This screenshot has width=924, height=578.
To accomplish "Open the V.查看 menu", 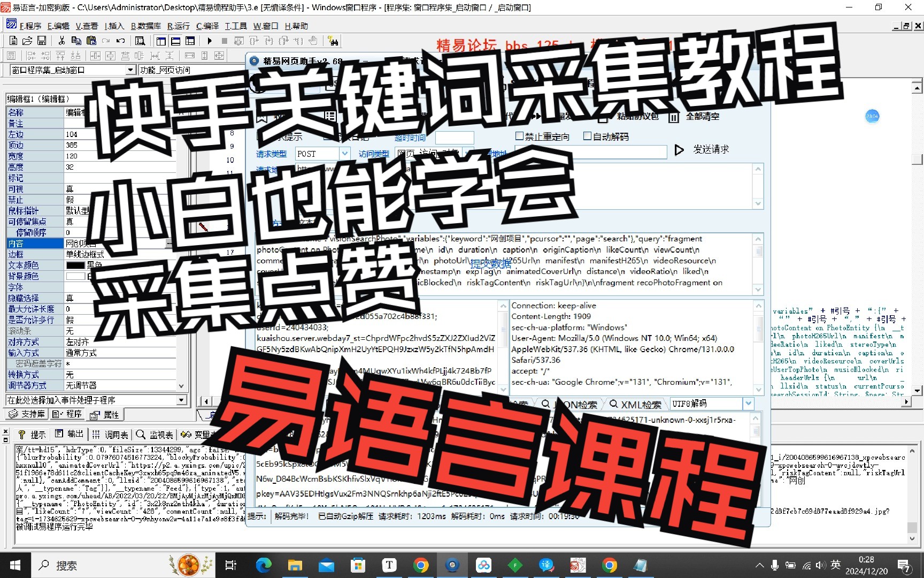I will pos(87,26).
